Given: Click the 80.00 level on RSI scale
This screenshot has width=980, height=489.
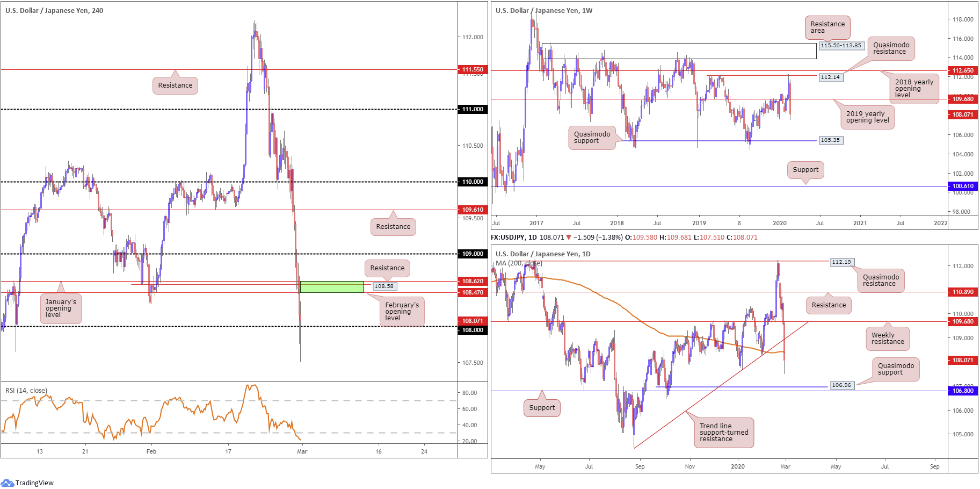Looking at the screenshot, I should tap(470, 393).
